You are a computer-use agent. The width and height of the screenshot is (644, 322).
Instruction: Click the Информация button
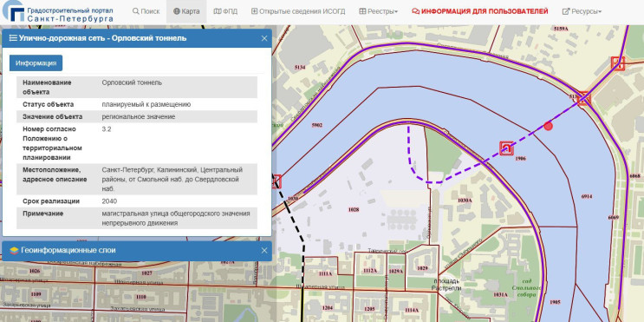pyautogui.click(x=36, y=62)
